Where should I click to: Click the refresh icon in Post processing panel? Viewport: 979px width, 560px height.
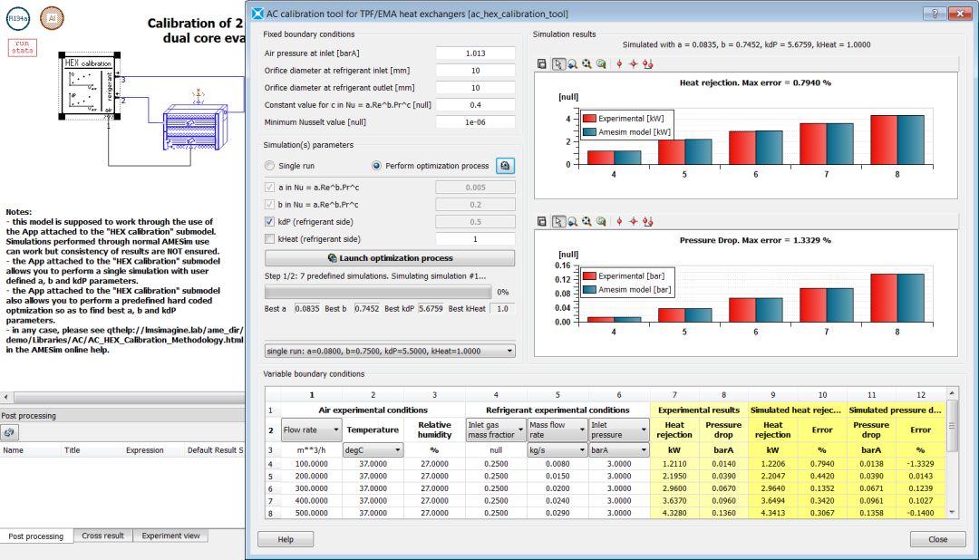pyautogui.click(x=8, y=432)
